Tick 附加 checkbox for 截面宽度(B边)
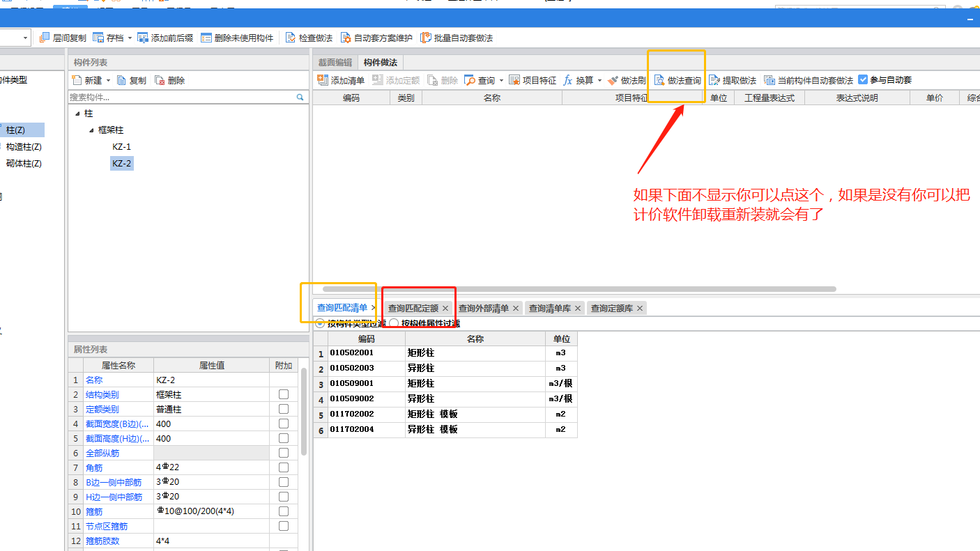The image size is (980, 551). tap(284, 424)
